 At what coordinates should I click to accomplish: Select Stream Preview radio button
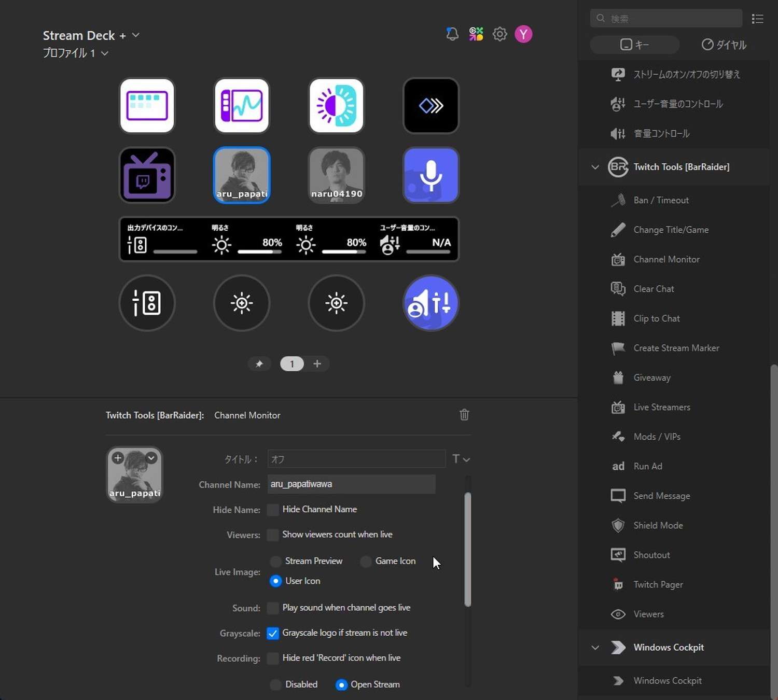(x=276, y=562)
